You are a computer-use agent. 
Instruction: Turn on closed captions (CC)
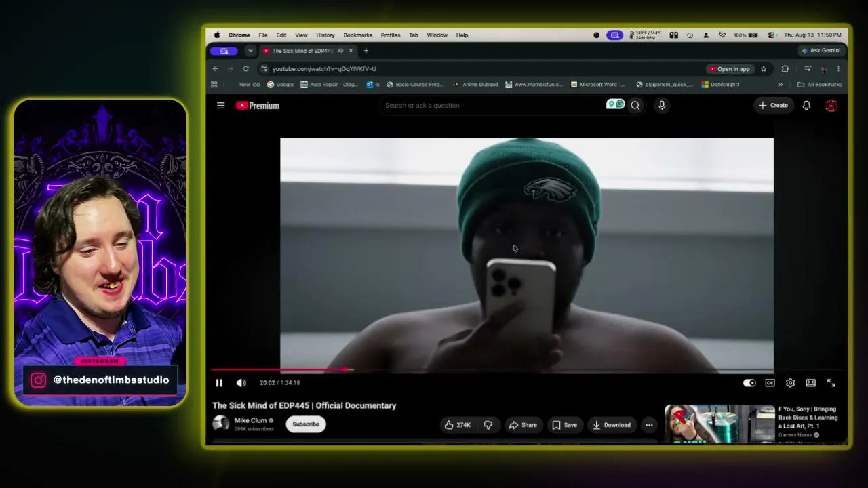(770, 383)
